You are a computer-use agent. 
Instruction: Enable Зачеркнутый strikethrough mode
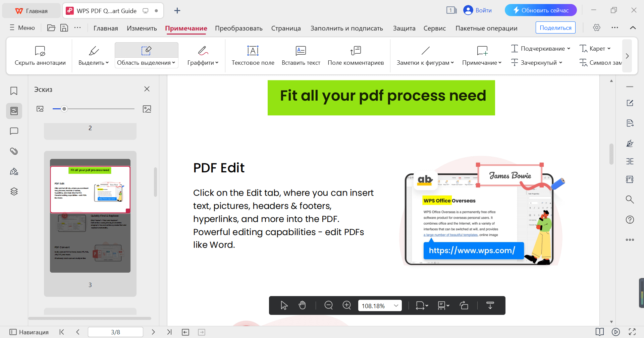point(536,62)
